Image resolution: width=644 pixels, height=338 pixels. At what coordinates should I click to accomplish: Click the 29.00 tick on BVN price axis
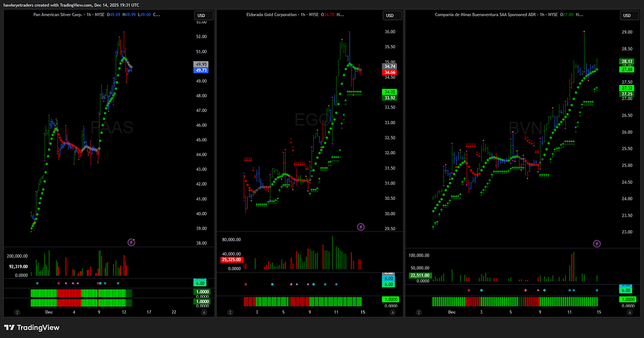[x=627, y=32]
